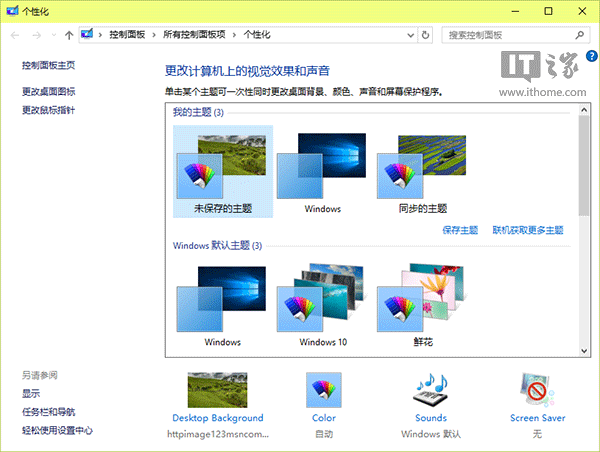Open Desktop Background settings thumbnail
Image resolution: width=600 pixels, height=452 pixels.
[x=217, y=390]
